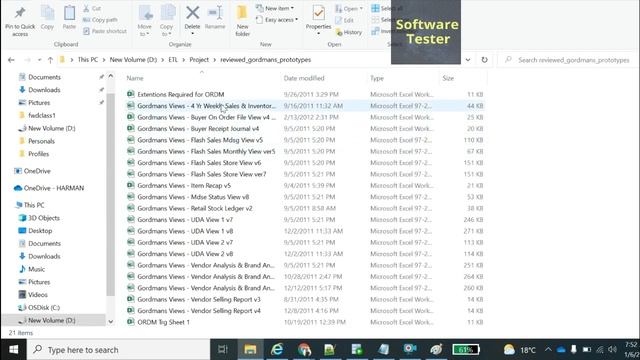Select Gordmans Views - Flash Sales Mdsg View v5
This screenshot has width=640, height=360.
(x=200, y=140)
